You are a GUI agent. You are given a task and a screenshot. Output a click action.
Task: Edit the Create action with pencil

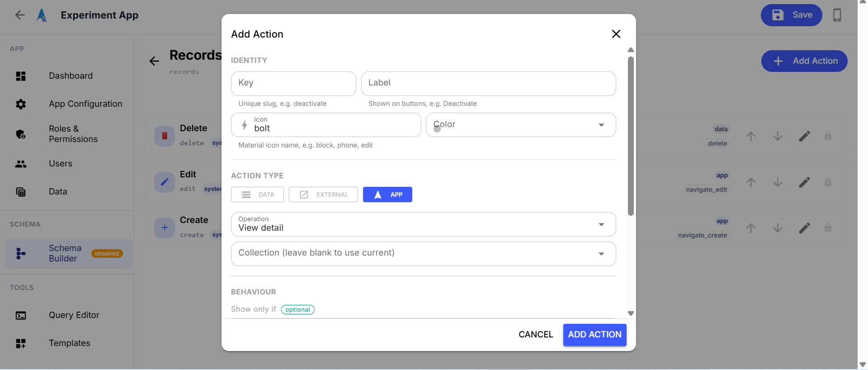click(x=804, y=228)
